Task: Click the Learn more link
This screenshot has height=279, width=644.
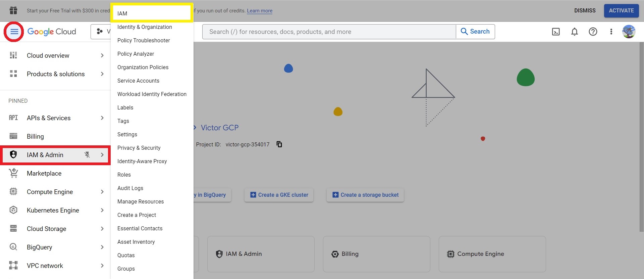Action: point(260,11)
